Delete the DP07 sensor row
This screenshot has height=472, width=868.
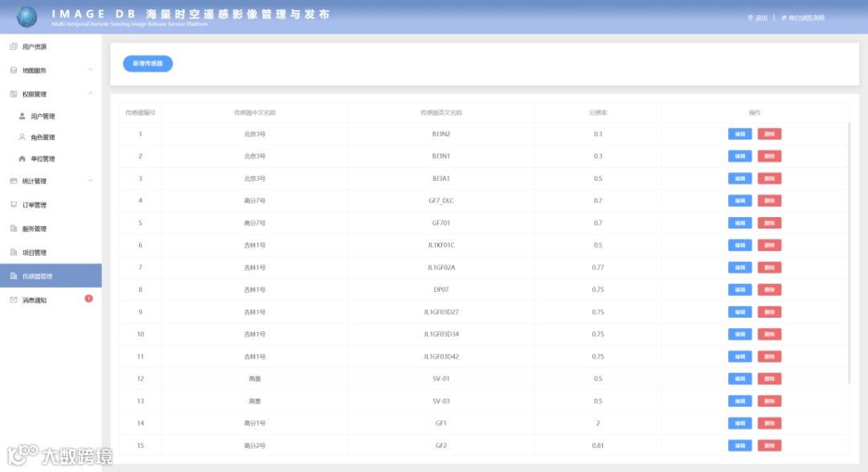tap(769, 289)
